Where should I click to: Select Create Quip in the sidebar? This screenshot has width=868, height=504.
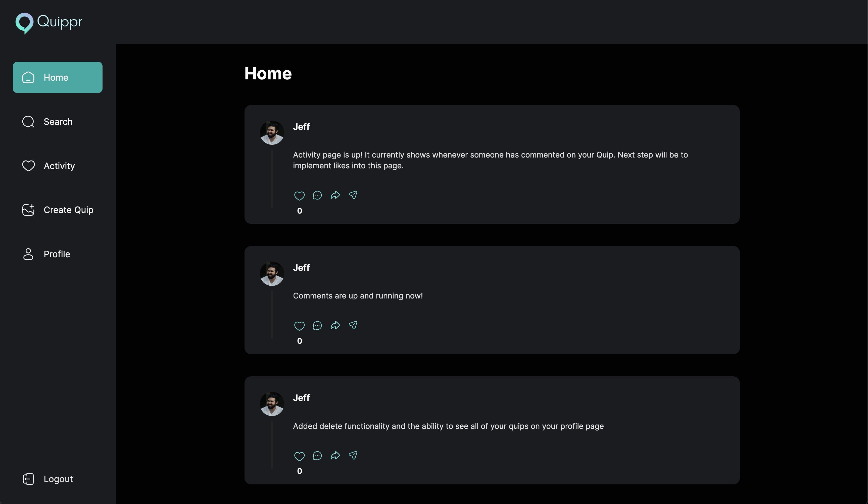[58, 210]
